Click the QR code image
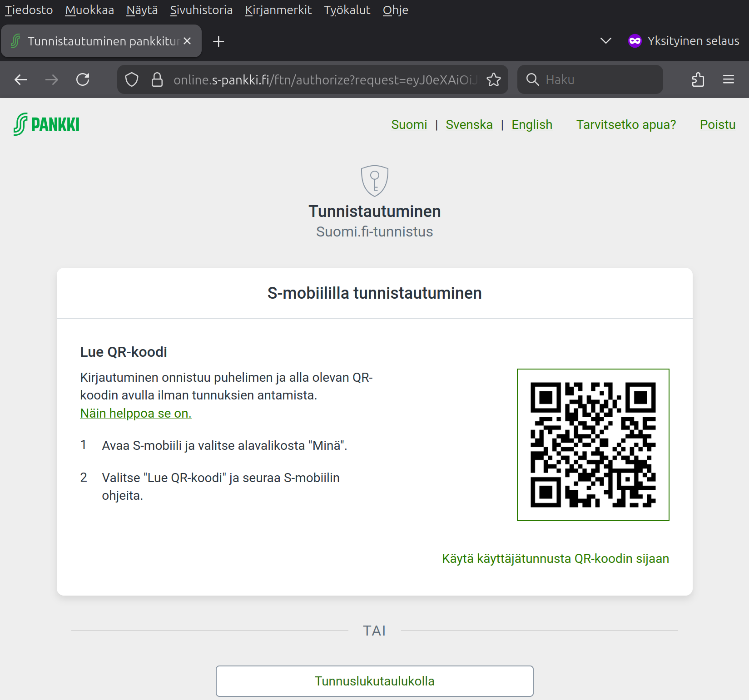 593,445
